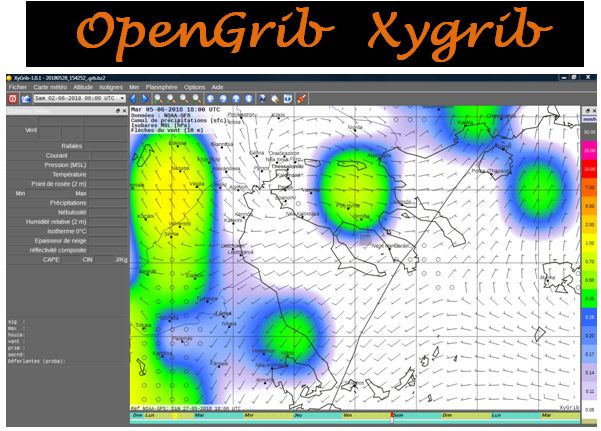This screenshot has height=431, width=601.
Task: Click the second magnifier zoom icon
Action: pos(171,99)
